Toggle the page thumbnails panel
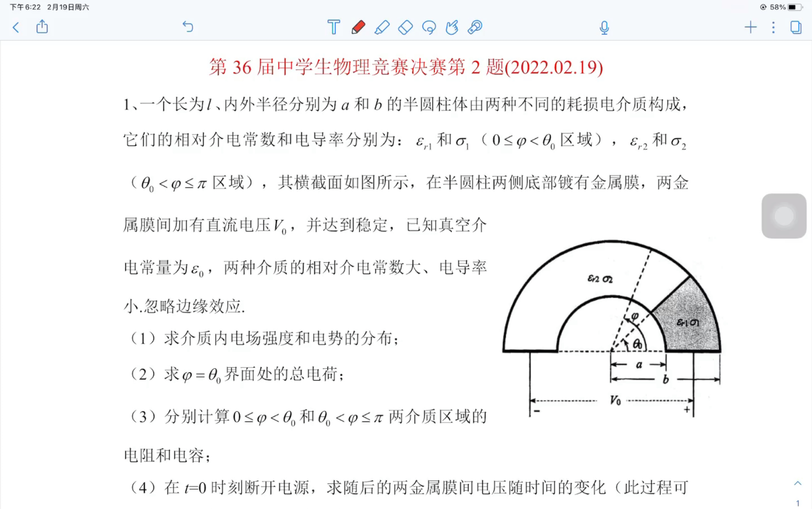Viewport: 812px width, 509px height. [795, 27]
